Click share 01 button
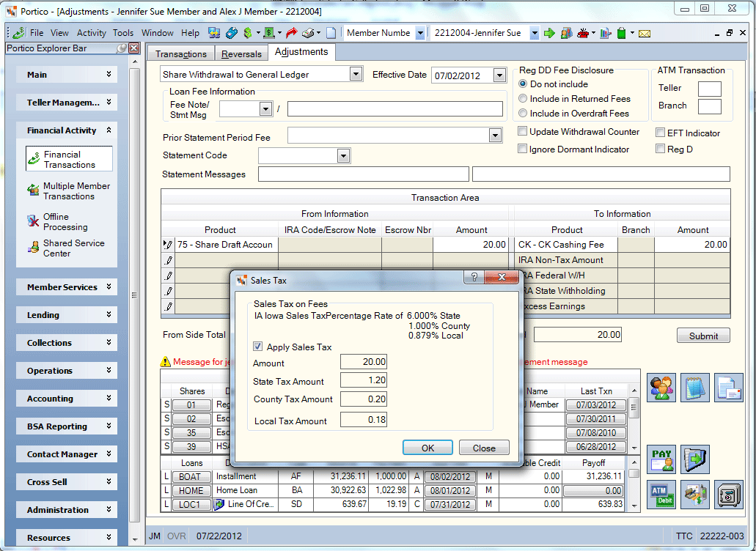Viewport: 756px width, 551px height. point(191,404)
